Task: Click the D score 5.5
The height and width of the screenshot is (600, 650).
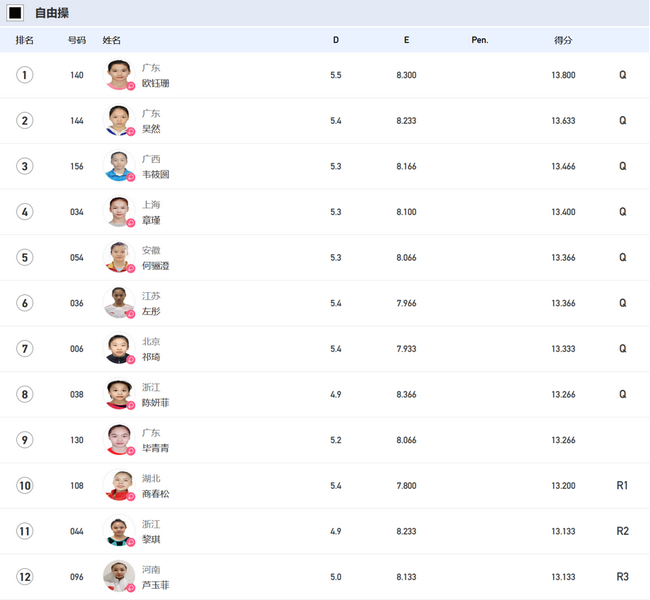Action: [x=336, y=75]
